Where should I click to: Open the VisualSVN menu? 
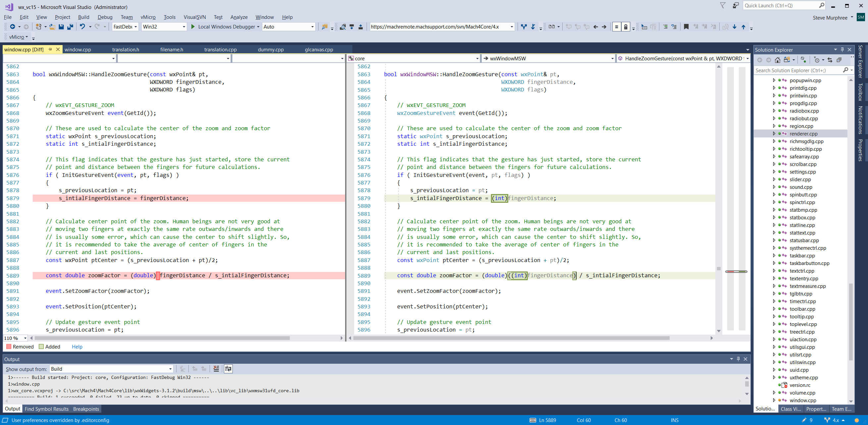click(194, 17)
